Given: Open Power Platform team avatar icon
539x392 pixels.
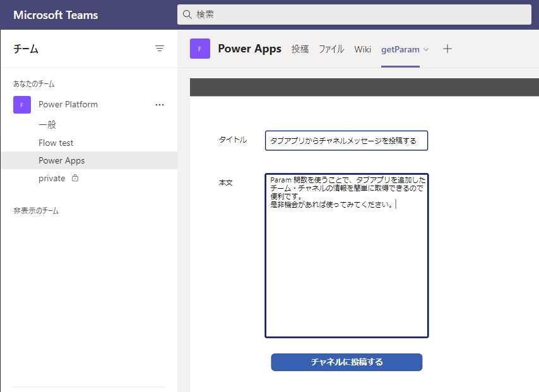Looking at the screenshot, I should click(x=22, y=105).
